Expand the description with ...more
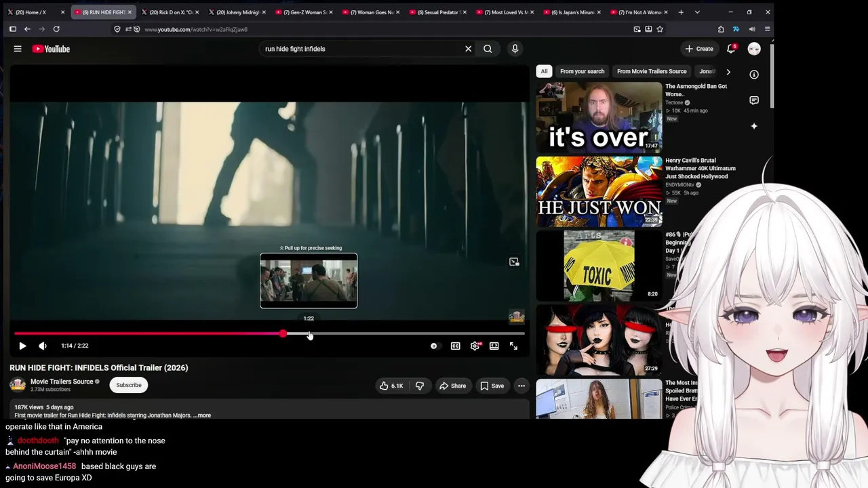Screen dimensions: 868x488 [x=202, y=415]
